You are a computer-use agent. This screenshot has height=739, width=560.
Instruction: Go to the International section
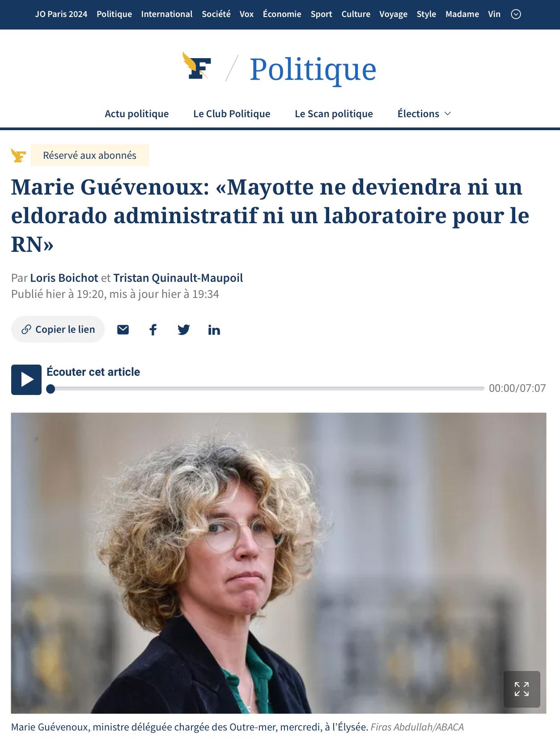tap(167, 14)
